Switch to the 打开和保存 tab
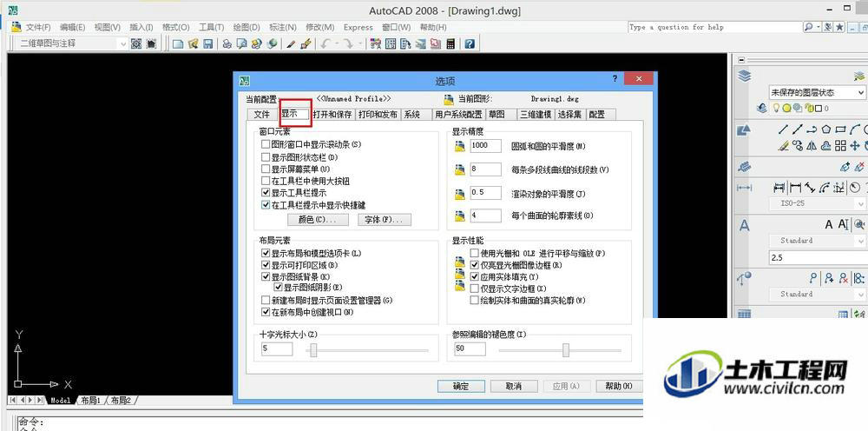The image size is (868, 431). coord(332,115)
